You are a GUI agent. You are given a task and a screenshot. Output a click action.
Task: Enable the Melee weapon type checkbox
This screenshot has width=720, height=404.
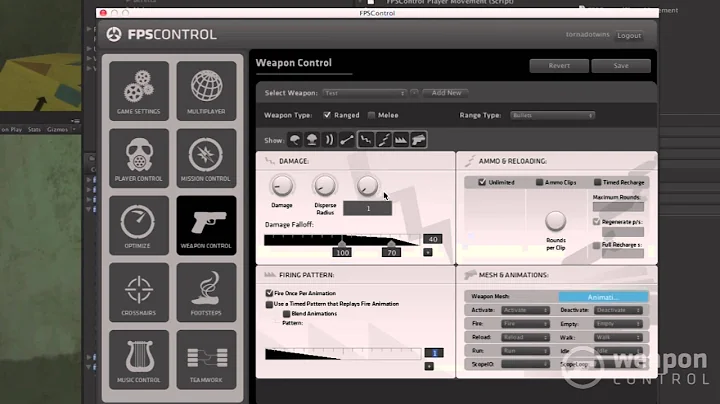[371, 115]
